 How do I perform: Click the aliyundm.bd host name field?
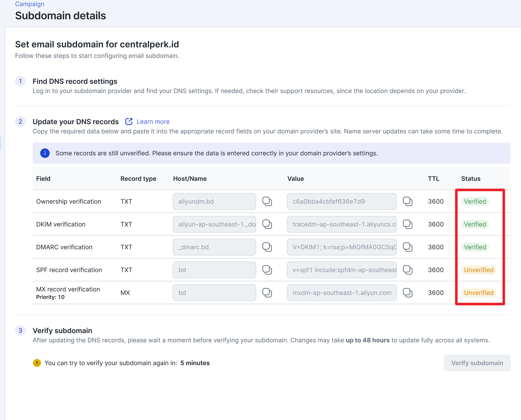tap(214, 201)
